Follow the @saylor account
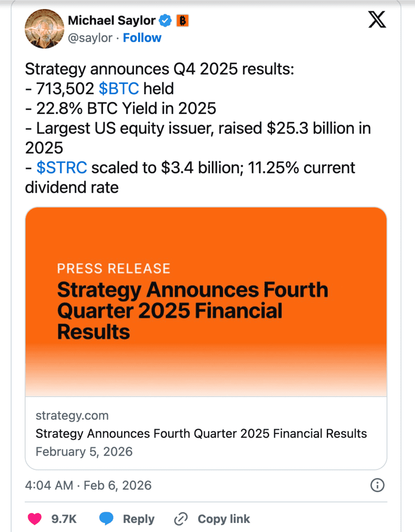This screenshot has width=415, height=532. pyautogui.click(x=142, y=38)
